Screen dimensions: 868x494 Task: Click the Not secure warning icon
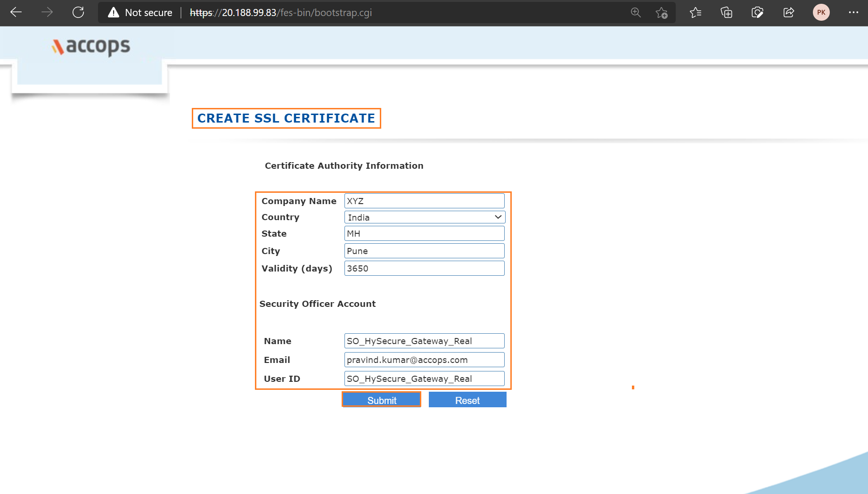(114, 13)
